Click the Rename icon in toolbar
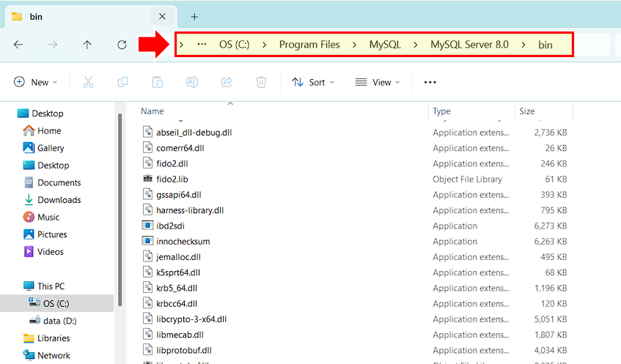This screenshot has height=364, width=621. pos(192,82)
